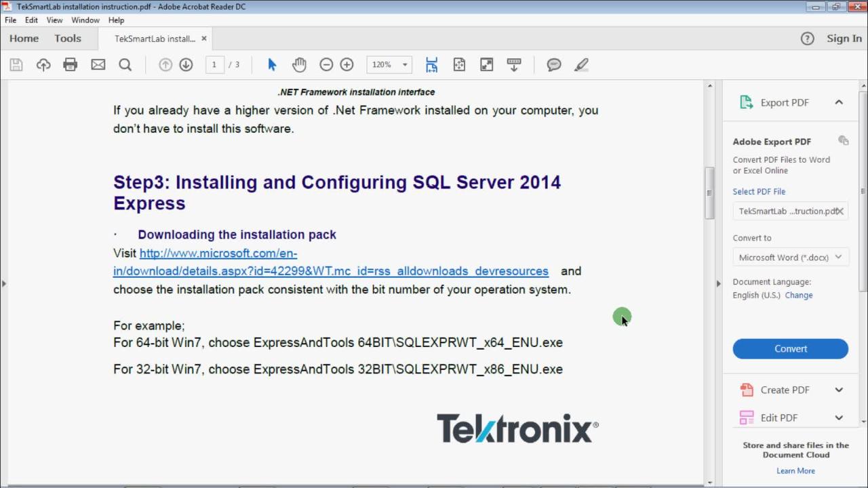Activate the Hand pan tool
This screenshot has height=488, width=868.
point(299,65)
